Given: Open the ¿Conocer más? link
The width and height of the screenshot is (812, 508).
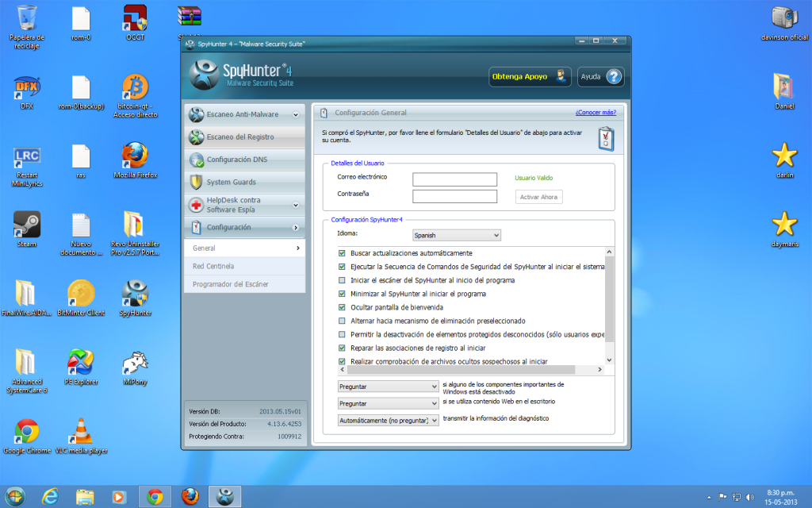Looking at the screenshot, I should [x=596, y=113].
